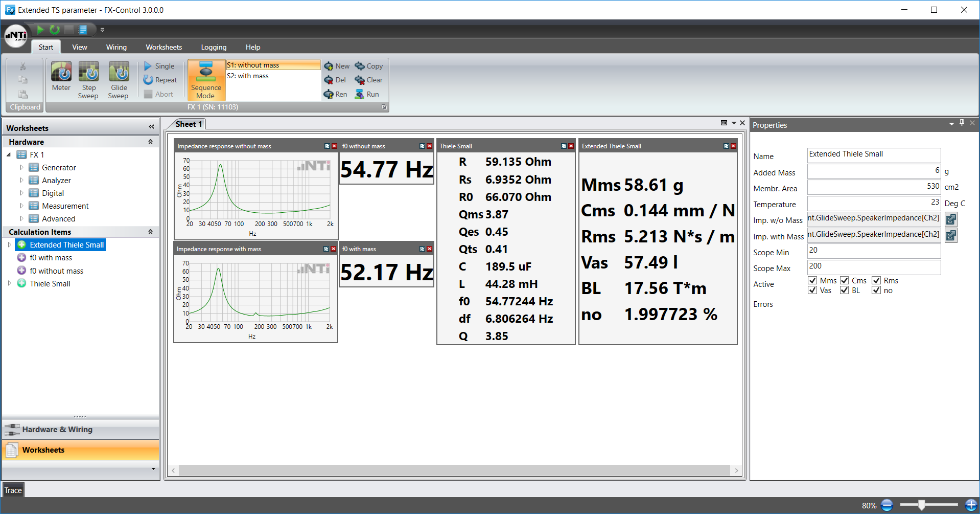
Task: Open the Wiring ribbon tab
Action: pos(116,47)
